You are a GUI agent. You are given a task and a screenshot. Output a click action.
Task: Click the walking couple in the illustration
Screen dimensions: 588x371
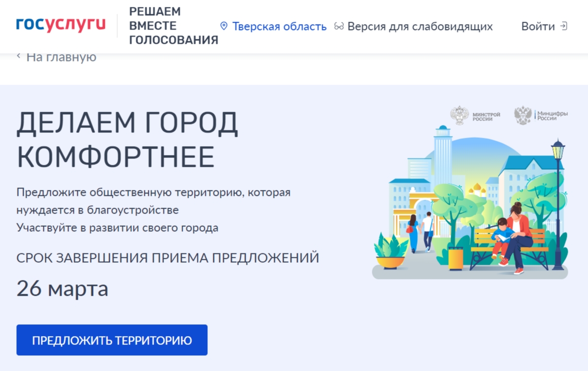(420, 232)
